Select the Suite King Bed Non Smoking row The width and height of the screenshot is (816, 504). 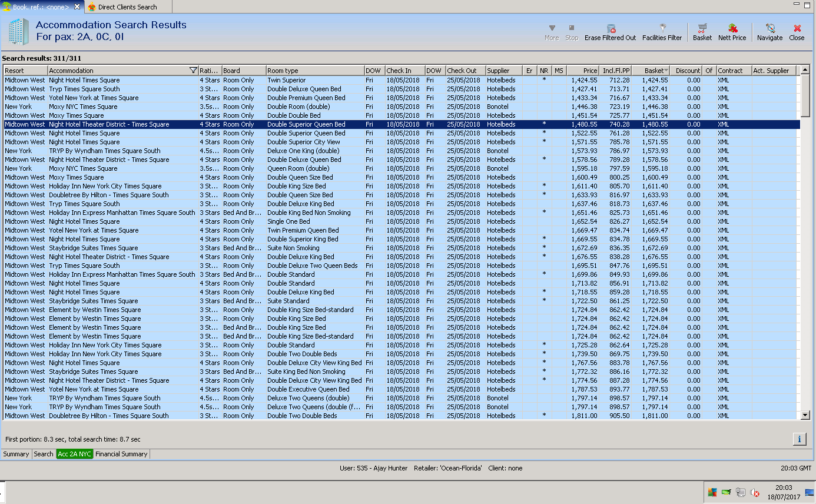(x=402, y=372)
